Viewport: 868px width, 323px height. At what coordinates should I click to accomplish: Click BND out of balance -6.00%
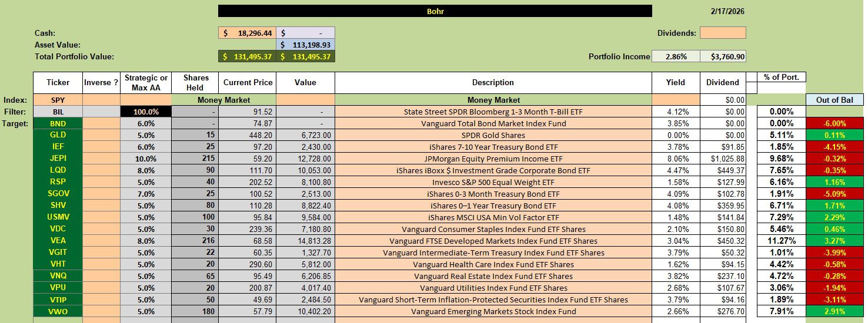pos(835,123)
